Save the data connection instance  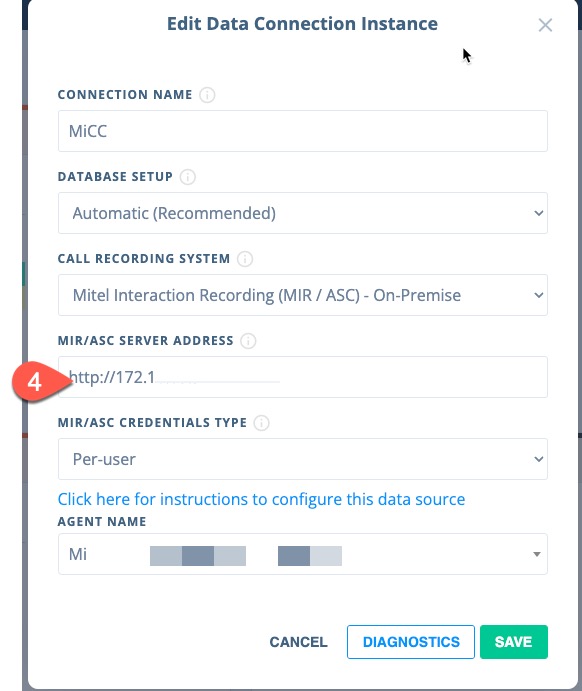[514, 642]
